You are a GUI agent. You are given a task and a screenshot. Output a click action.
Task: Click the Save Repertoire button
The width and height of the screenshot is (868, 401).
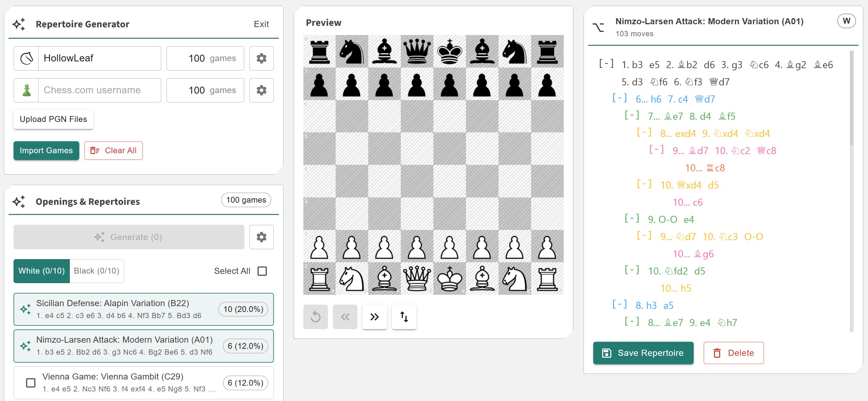point(643,353)
